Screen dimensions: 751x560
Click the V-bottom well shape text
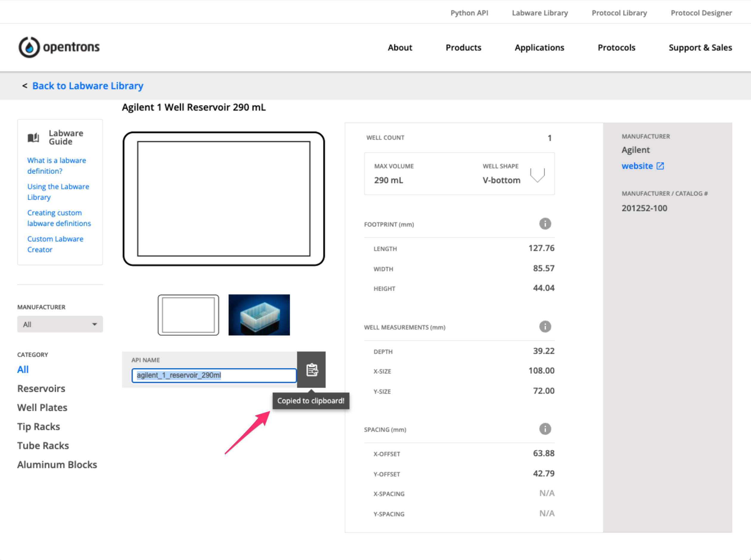pyautogui.click(x=501, y=180)
